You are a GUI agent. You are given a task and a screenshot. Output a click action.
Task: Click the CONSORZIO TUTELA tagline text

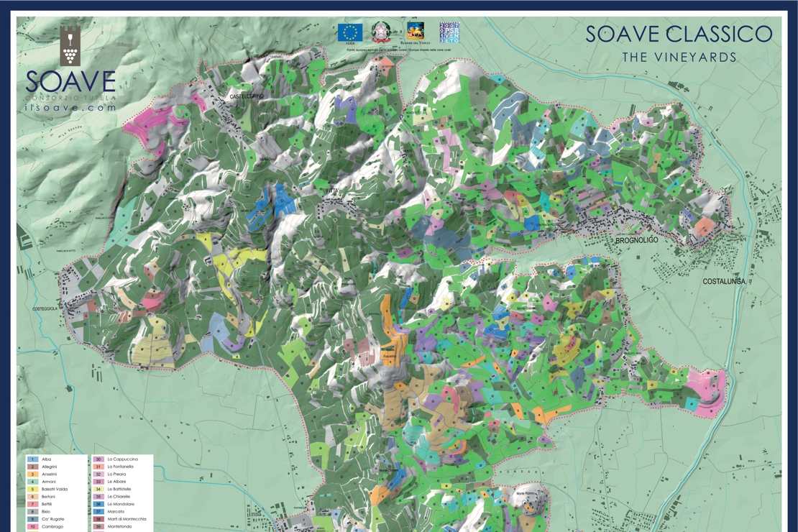[70, 97]
